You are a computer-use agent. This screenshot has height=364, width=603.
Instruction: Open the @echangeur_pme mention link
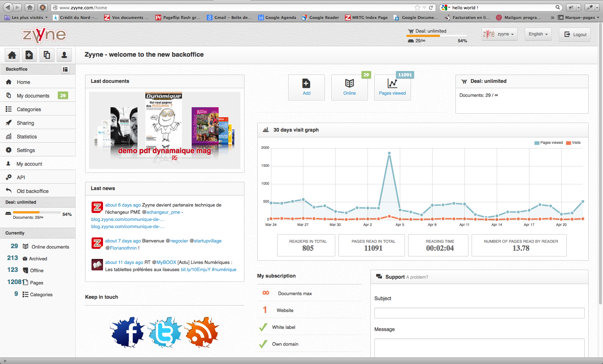(x=161, y=212)
